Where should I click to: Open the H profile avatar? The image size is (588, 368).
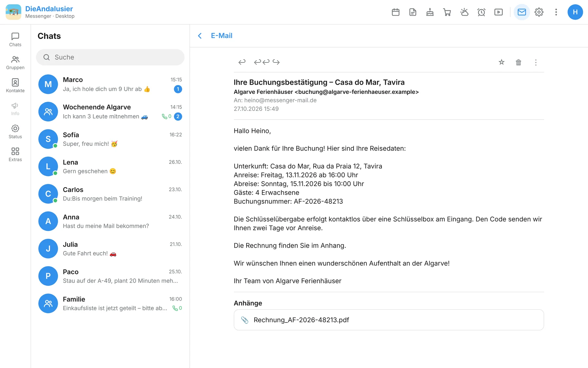(575, 12)
